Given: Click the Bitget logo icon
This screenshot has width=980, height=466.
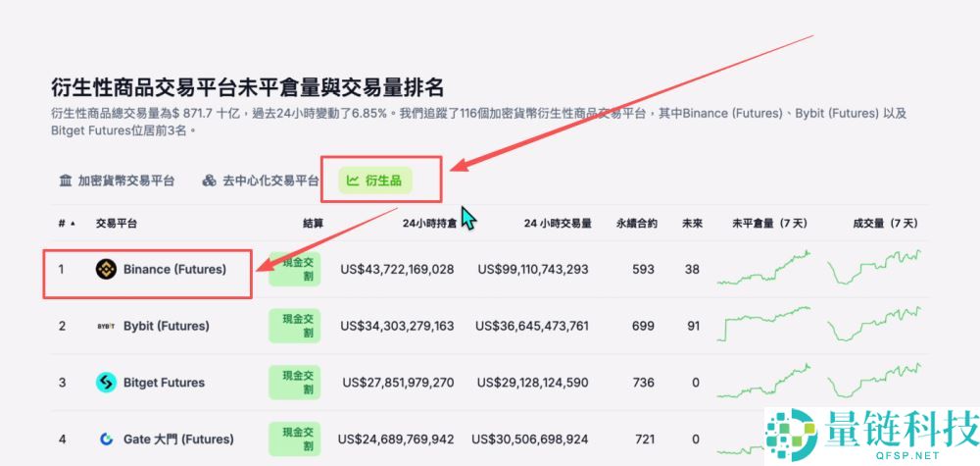Looking at the screenshot, I should [106, 383].
